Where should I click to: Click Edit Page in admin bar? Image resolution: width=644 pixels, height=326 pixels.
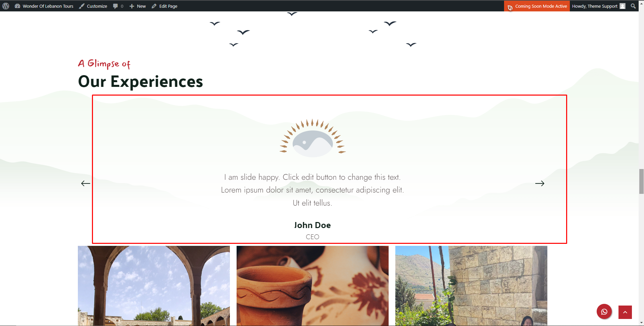click(164, 6)
